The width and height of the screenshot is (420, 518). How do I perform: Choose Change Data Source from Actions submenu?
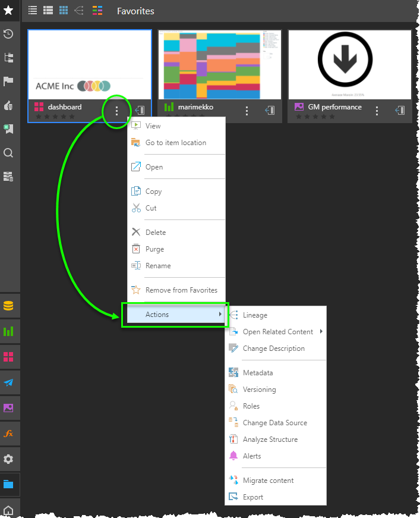[274, 423]
